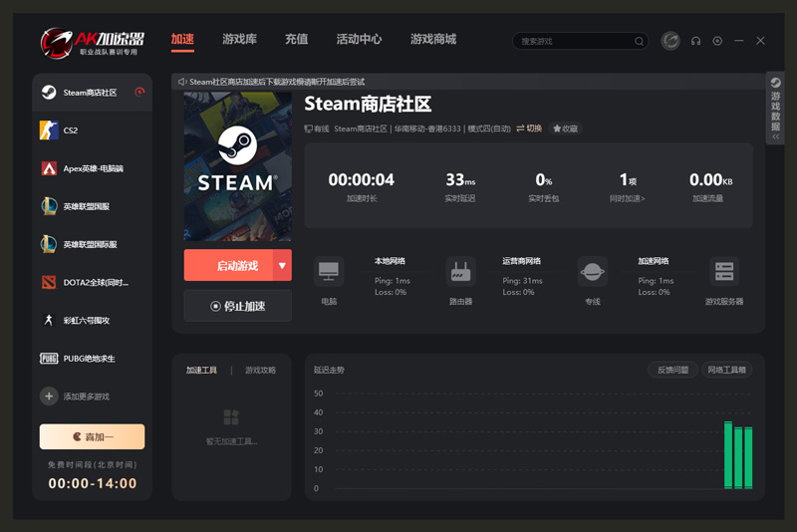Viewport: 797px width, 532px height.
Task: Click the red accelerating status icon beside Steam商店社区
Action: (139, 92)
